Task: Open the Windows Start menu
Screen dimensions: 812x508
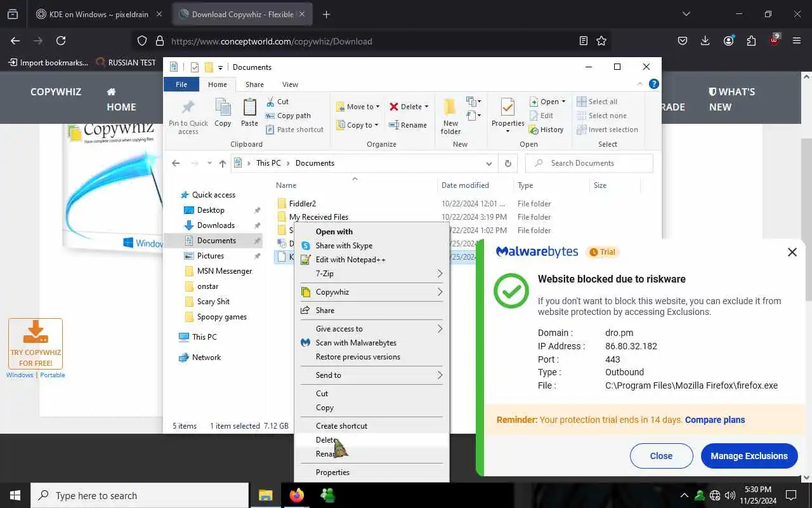Action: (x=15, y=495)
